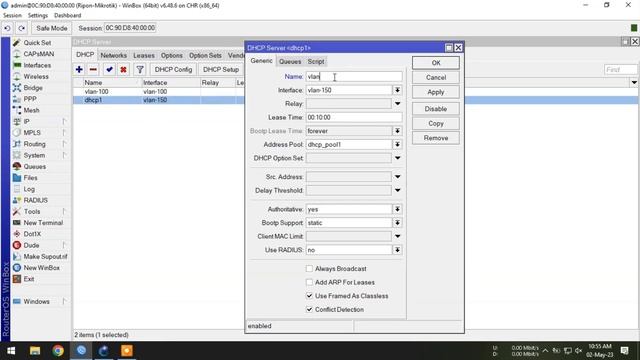Toggle Add ARP For Leases checkbox
The height and width of the screenshot is (360, 640).
pos(309,282)
